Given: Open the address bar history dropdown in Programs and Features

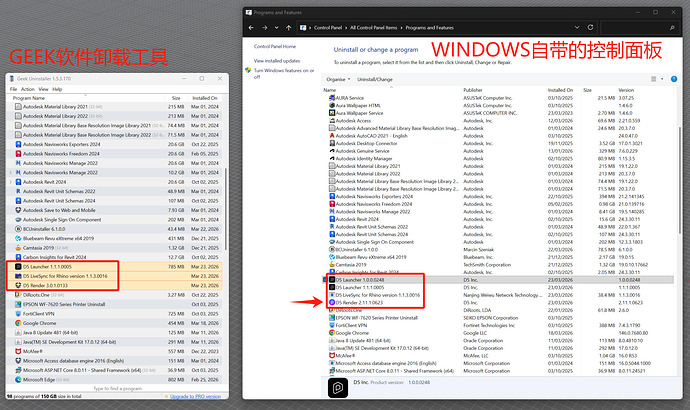Looking at the screenshot, I should [577, 27].
